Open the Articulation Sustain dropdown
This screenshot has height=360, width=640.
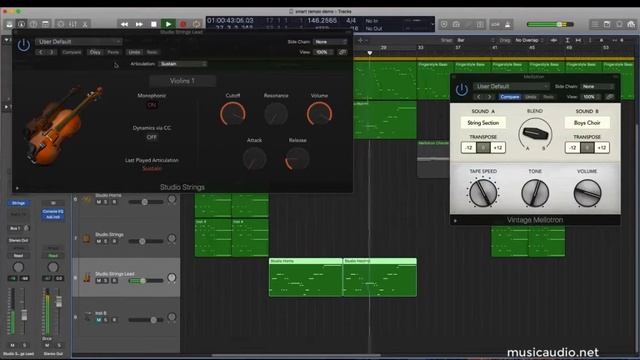click(x=182, y=64)
